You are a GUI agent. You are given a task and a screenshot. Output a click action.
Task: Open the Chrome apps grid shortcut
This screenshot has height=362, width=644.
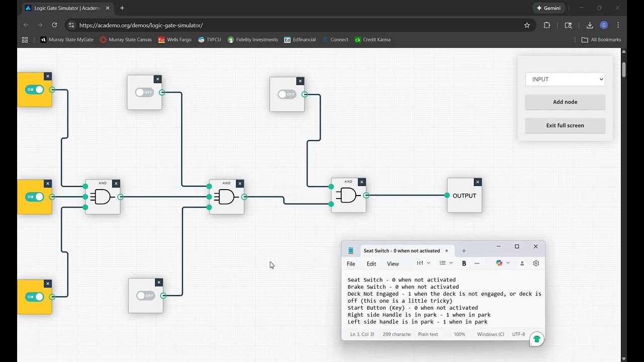pyautogui.click(x=25, y=40)
